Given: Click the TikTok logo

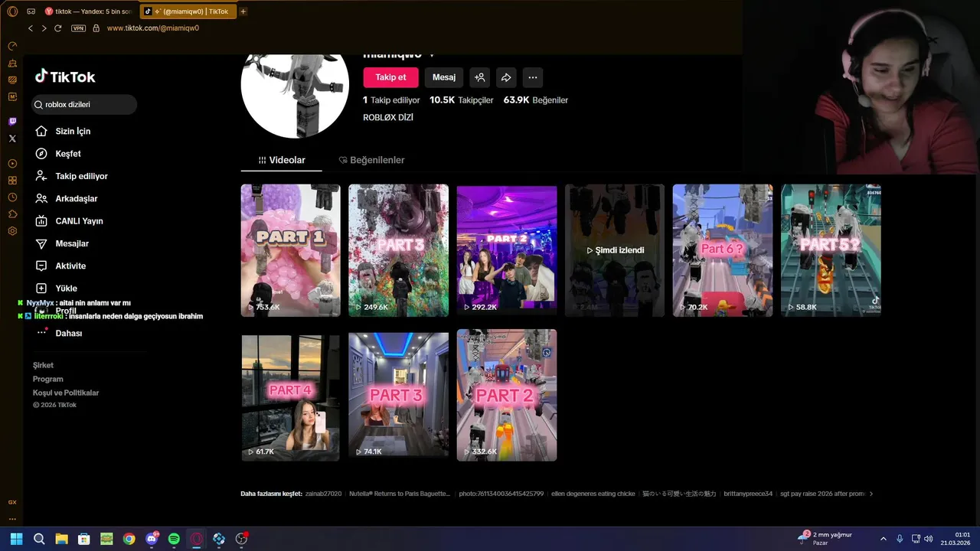Looking at the screenshot, I should pyautogui.click(x=65, y=77).
